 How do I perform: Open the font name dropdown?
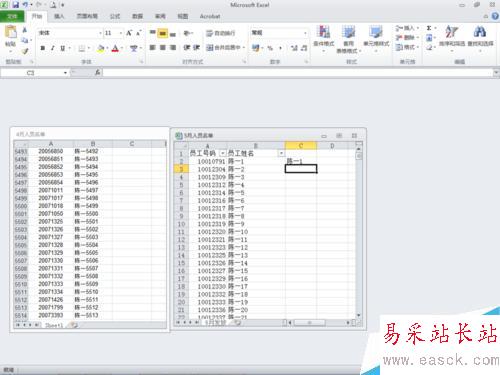tap(100, 33)
